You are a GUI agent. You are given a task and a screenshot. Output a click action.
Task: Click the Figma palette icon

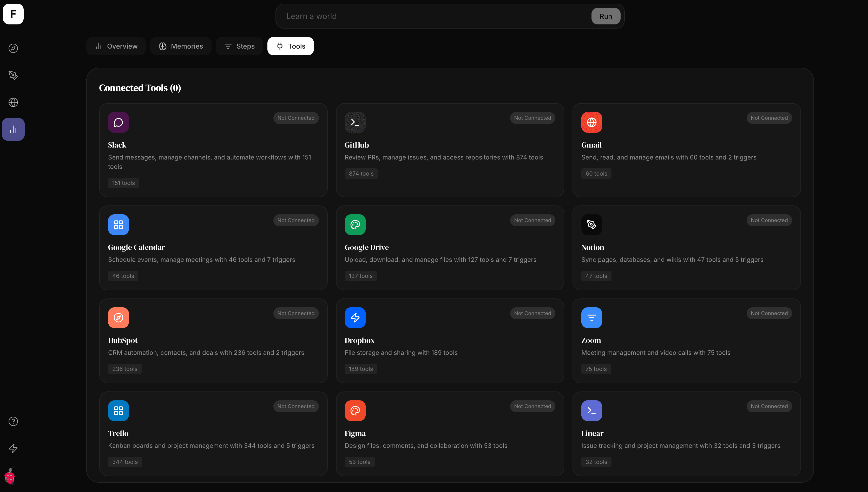tap(355, 411)
